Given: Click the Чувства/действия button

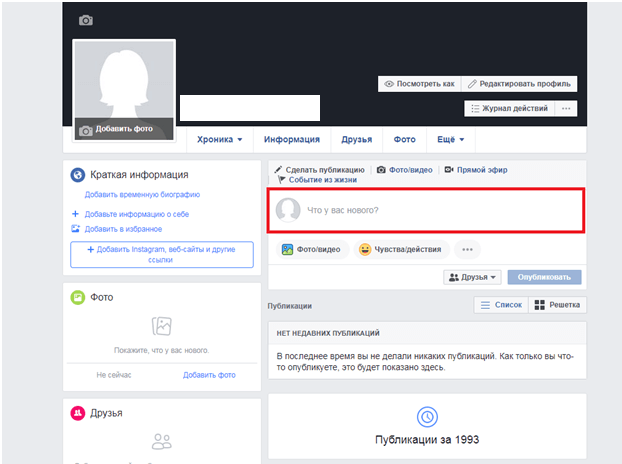Looking at the screenshot, I should pyautogui.click(x=400, y=249).
